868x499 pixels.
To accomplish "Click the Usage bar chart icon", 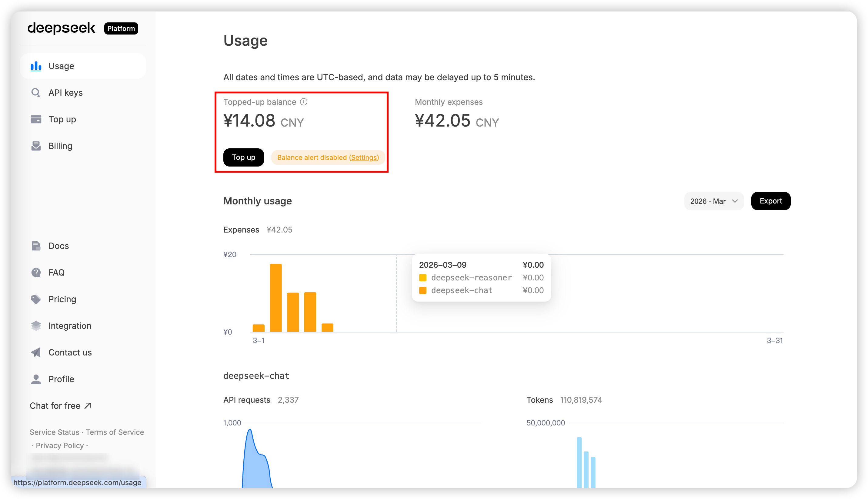I will pos(36,66).
